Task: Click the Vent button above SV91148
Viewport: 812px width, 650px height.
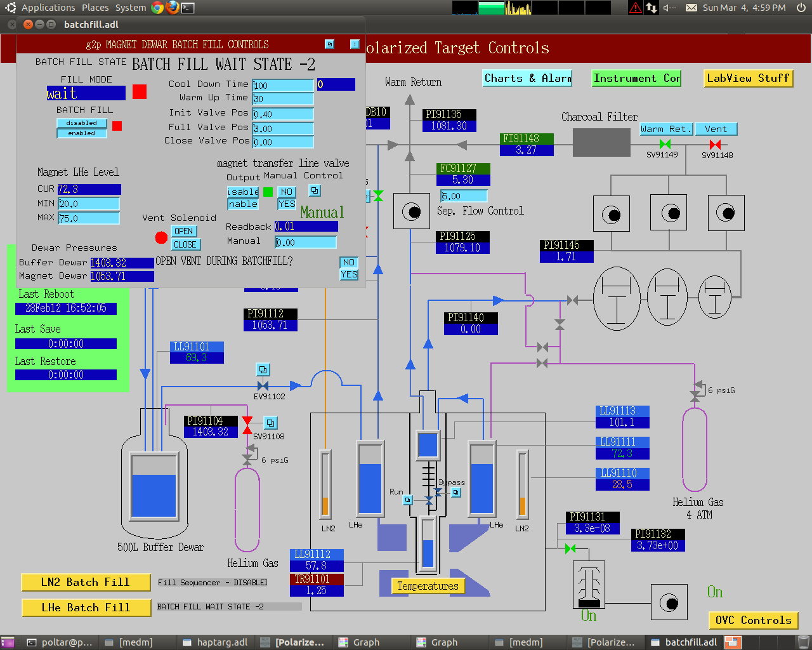Action: click(716, 129)
